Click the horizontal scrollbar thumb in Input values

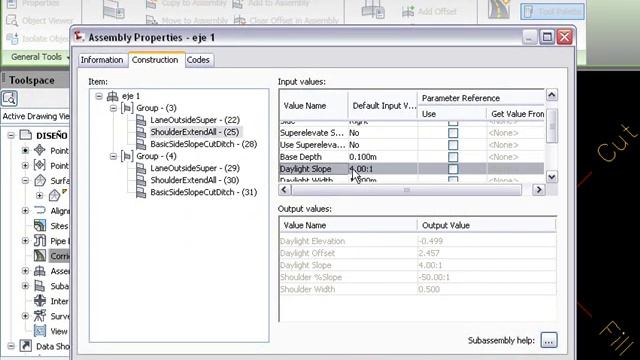(407, 190)
